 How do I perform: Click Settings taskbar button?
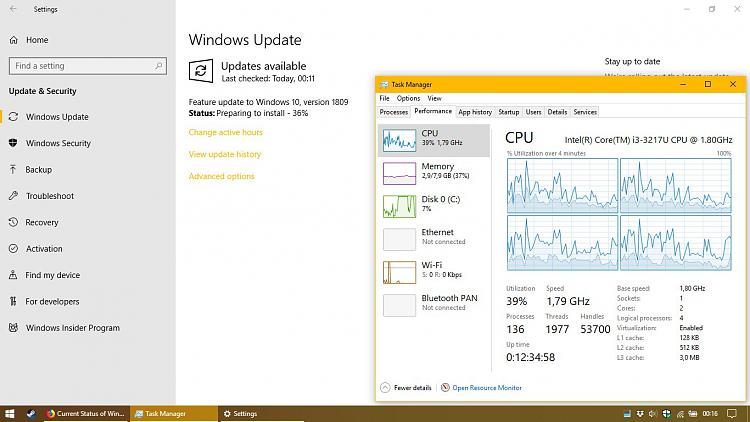261,414
